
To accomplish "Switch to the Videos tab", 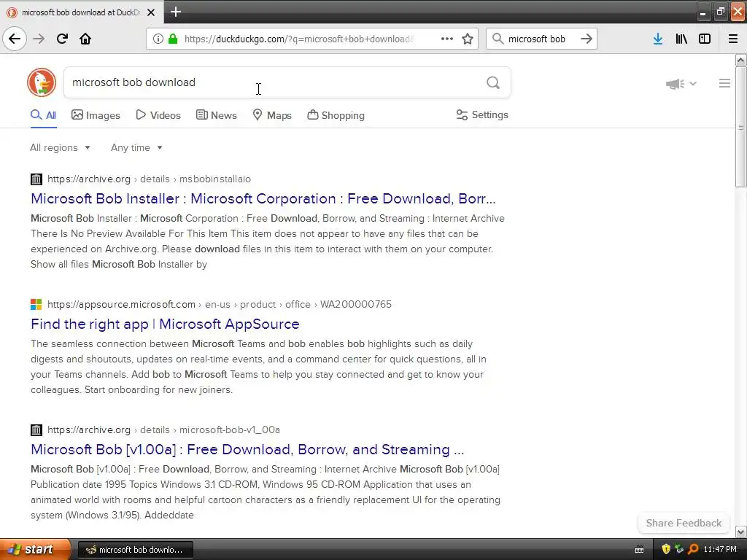I will coord(158,115).
